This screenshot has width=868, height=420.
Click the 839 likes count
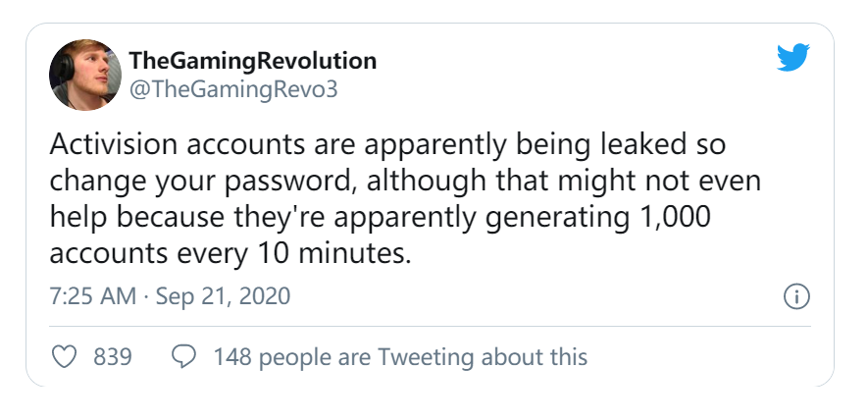113,356
